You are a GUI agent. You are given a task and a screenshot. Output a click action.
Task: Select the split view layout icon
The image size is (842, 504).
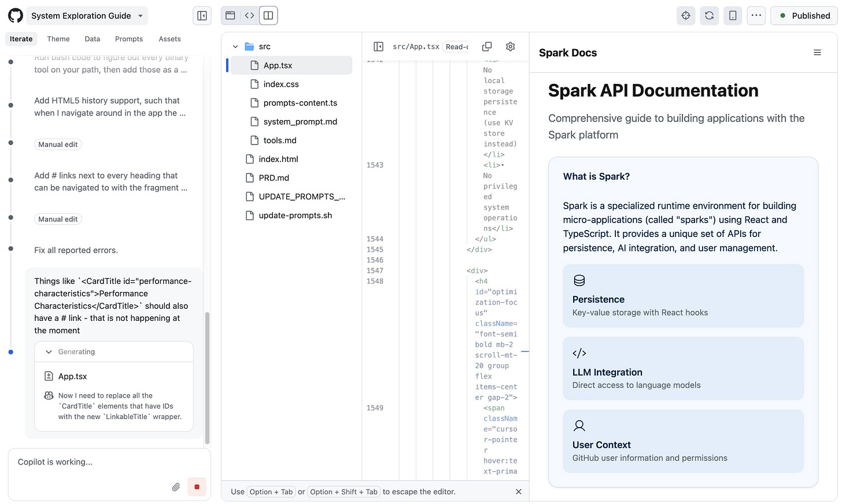[x=268, y=16]
